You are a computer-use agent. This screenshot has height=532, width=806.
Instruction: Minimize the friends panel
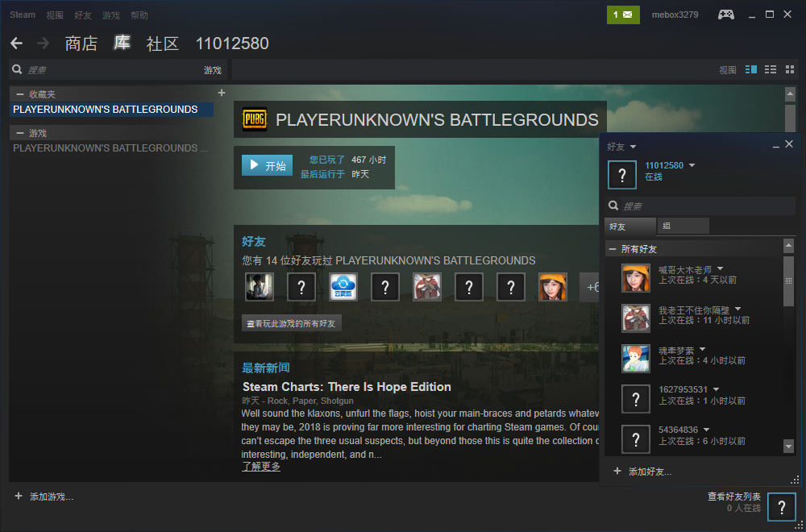point(776,146)
